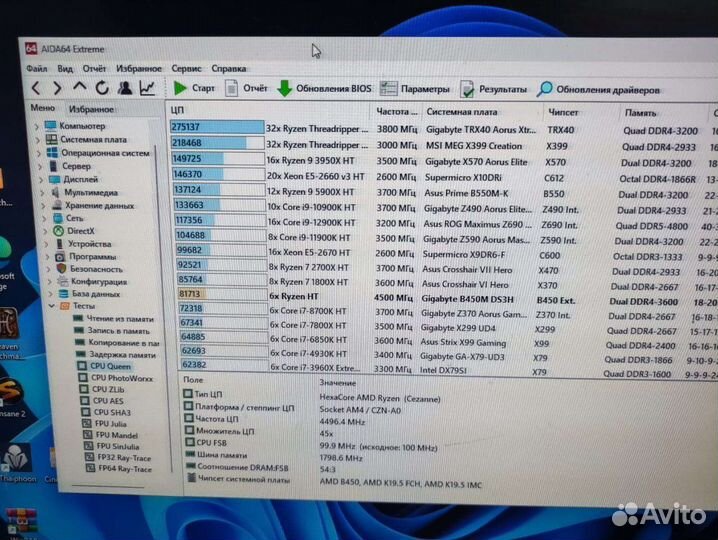The image size is (718, 540).
Task: Sort by the Память column header
Action: click(640, 113)
